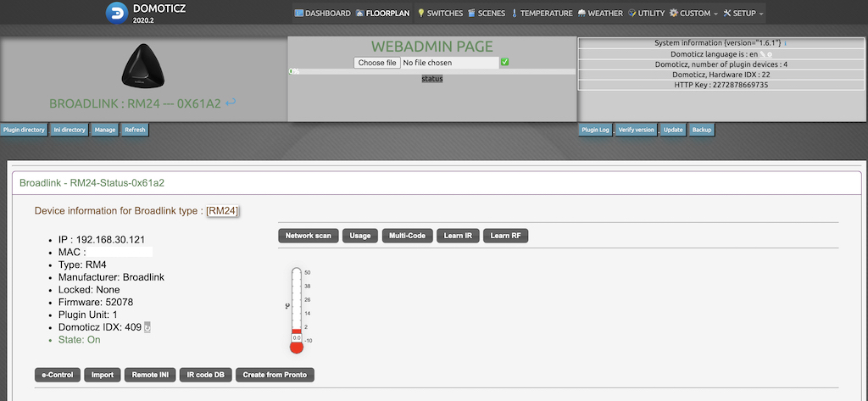Viewport: 868px width, 401px height.
Task: Click the Usage button
Action: coord(359,236)
